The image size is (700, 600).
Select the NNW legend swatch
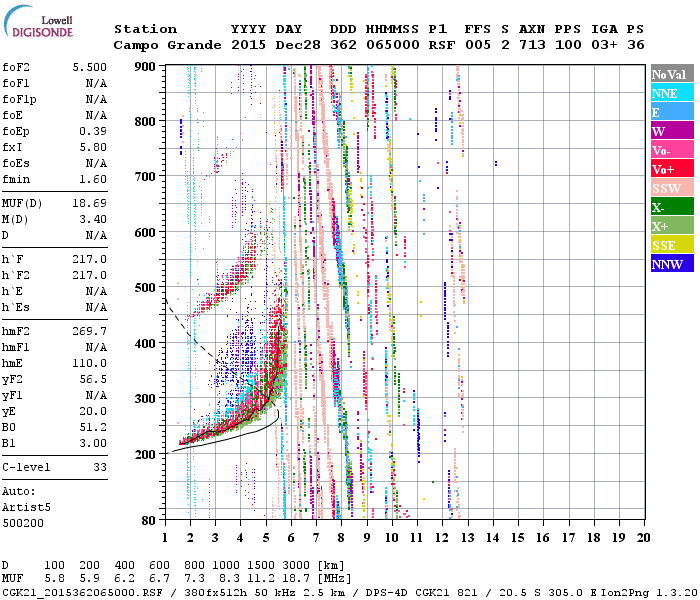(x=672, y=263)
